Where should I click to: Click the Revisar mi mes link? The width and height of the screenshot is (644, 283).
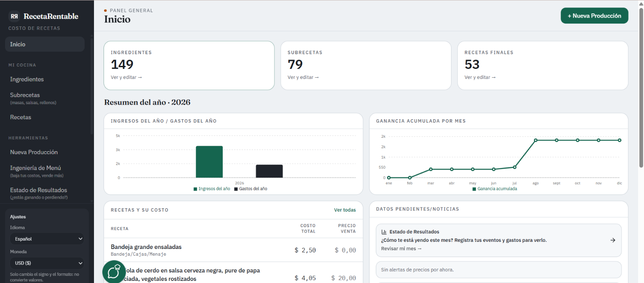click(401, 249)
